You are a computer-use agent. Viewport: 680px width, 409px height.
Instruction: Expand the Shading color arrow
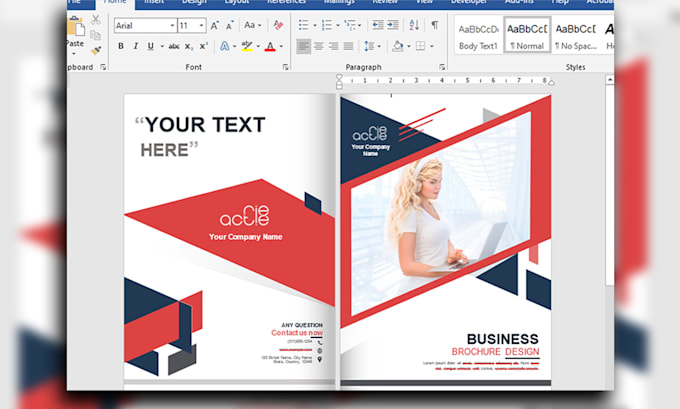click(409, 46)
